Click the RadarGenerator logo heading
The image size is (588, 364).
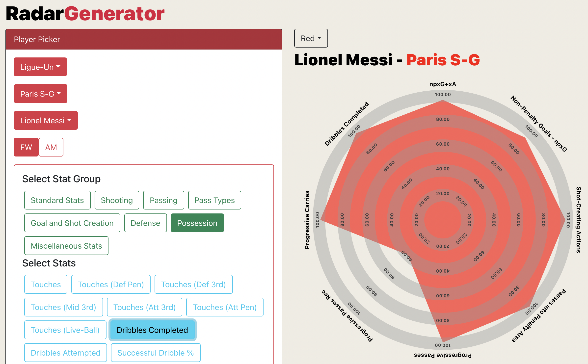point(85,14)
